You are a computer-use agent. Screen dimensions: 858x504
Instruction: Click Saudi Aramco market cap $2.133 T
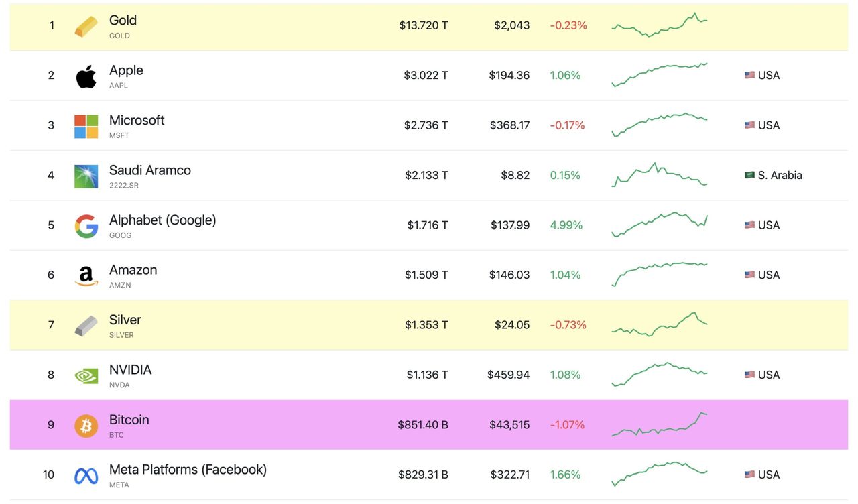[x=426, y=175]
